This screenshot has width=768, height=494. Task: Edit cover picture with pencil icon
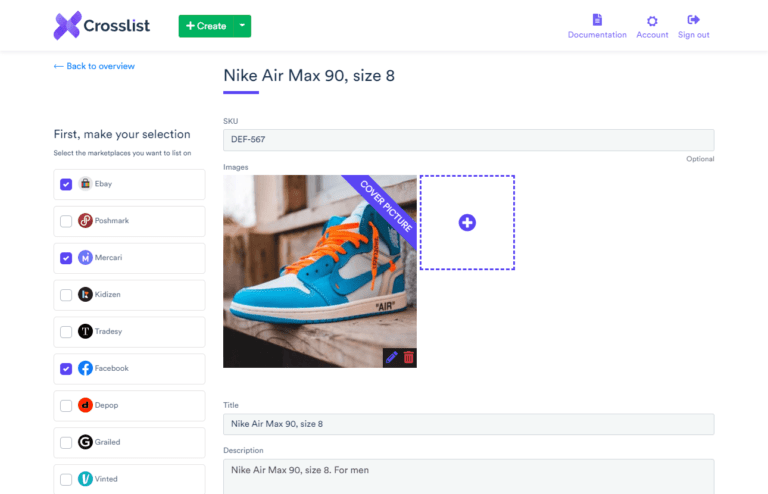coord(391,357)
